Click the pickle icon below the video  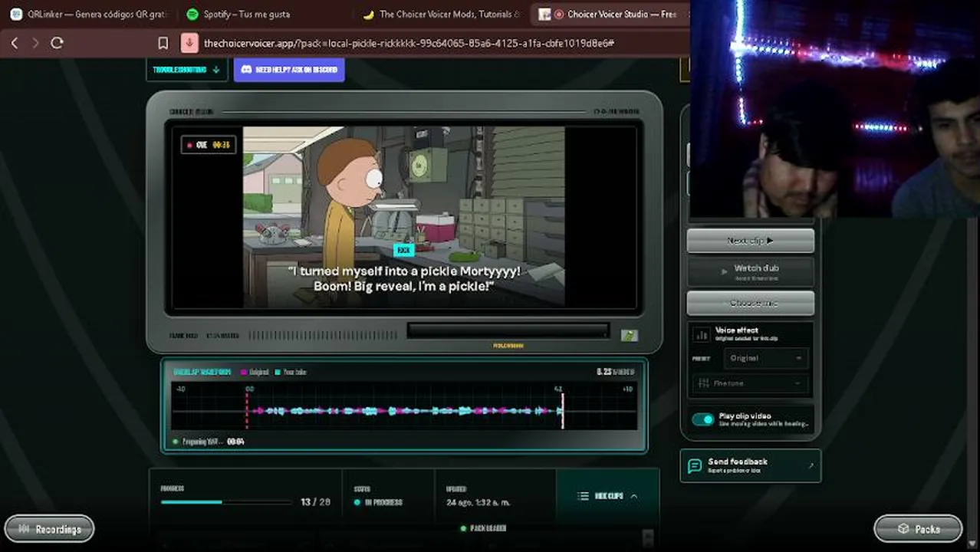[630, 335]
